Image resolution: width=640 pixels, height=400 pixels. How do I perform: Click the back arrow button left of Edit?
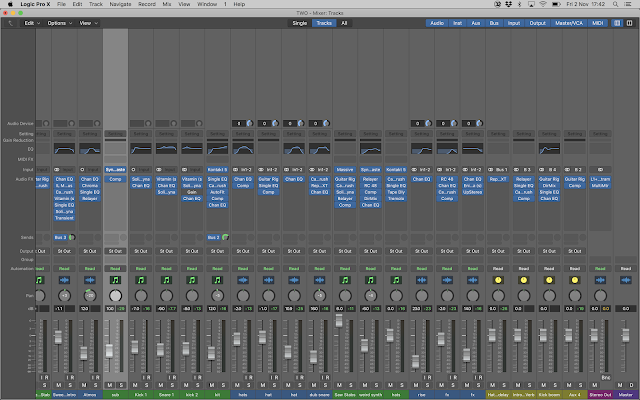pyautogui.click(x=11, y=23)
